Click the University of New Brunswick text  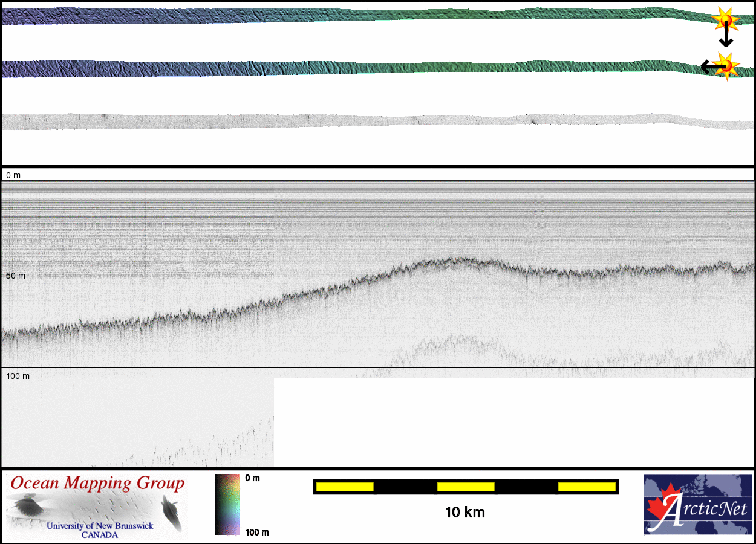pyautogui.click(x=100, y=526)
